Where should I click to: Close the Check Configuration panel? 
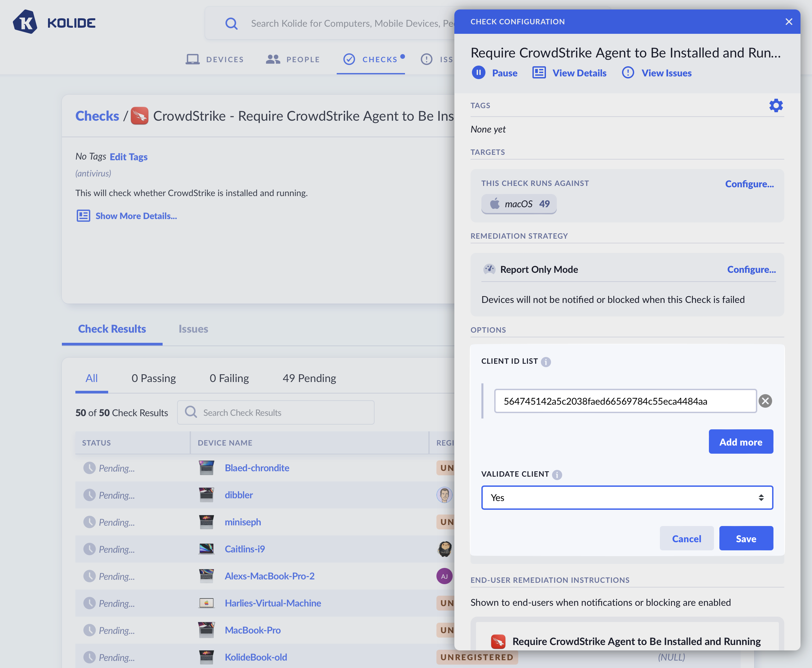tap(789, 22)
